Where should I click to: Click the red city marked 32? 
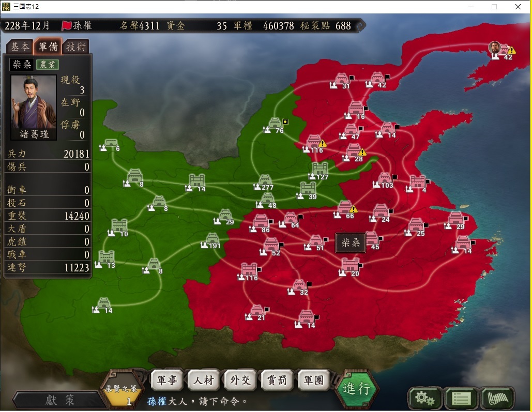299,286
